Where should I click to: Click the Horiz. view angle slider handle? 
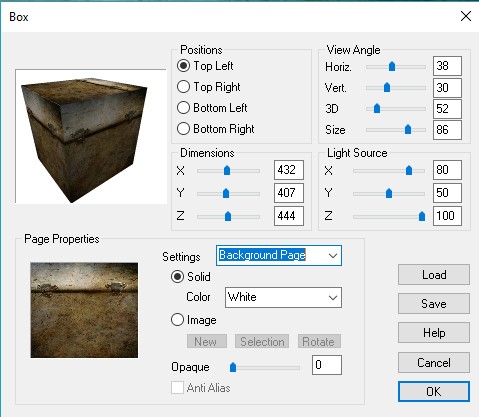[x=392, y=66]
